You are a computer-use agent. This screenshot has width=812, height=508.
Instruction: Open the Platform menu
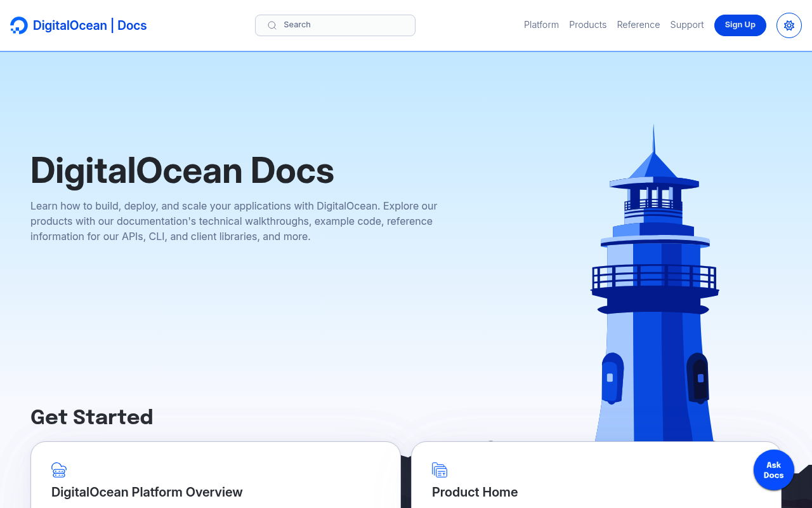click(x=541, y=25)
